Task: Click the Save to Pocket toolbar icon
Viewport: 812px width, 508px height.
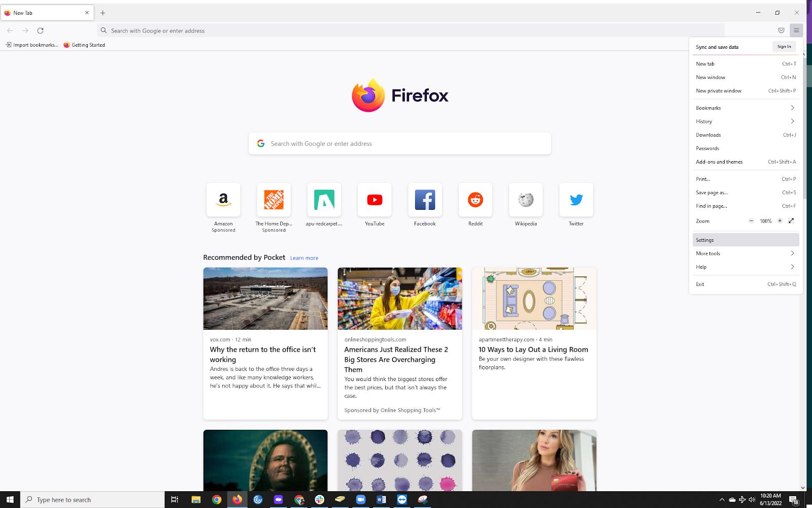Action: click(781, 30)
